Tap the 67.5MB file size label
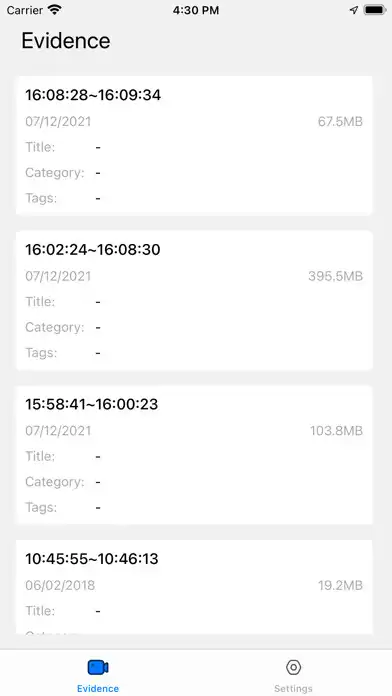 coord(340,121)
